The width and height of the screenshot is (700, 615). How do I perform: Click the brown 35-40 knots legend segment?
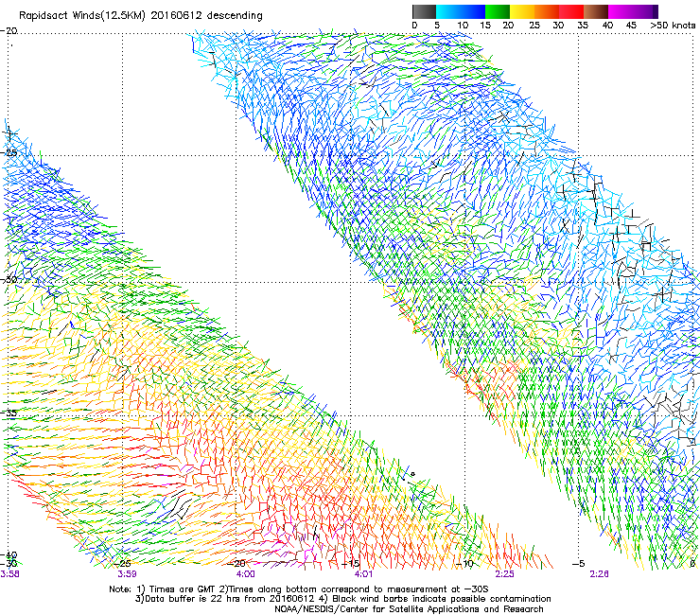(x=596, y=11)
